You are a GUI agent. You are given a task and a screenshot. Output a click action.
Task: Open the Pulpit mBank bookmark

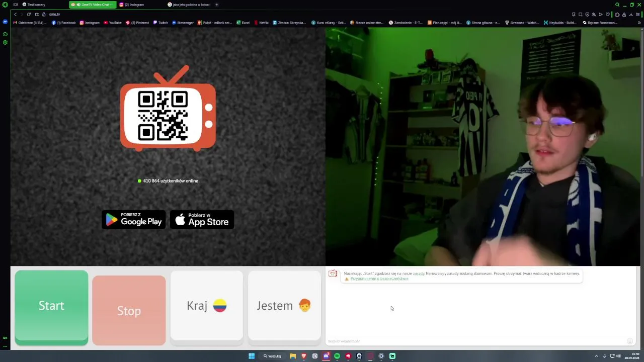pyautogui.click(x=215, y=23)
